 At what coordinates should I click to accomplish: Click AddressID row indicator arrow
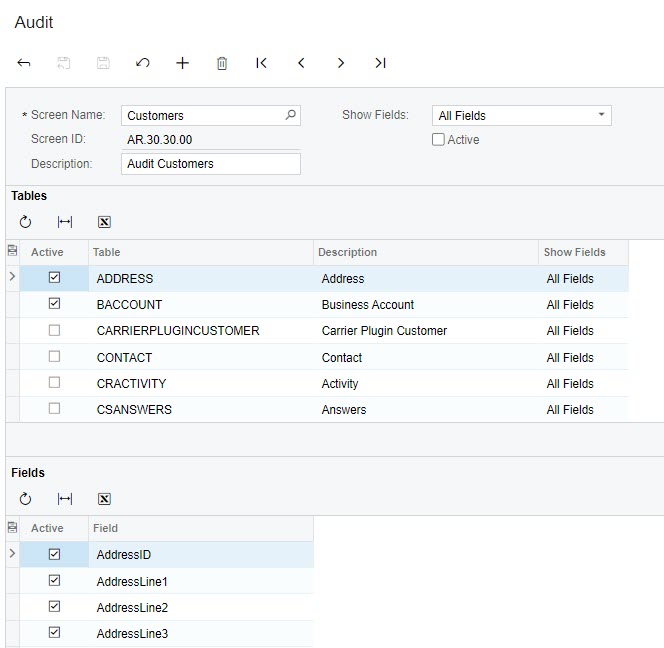12,553
